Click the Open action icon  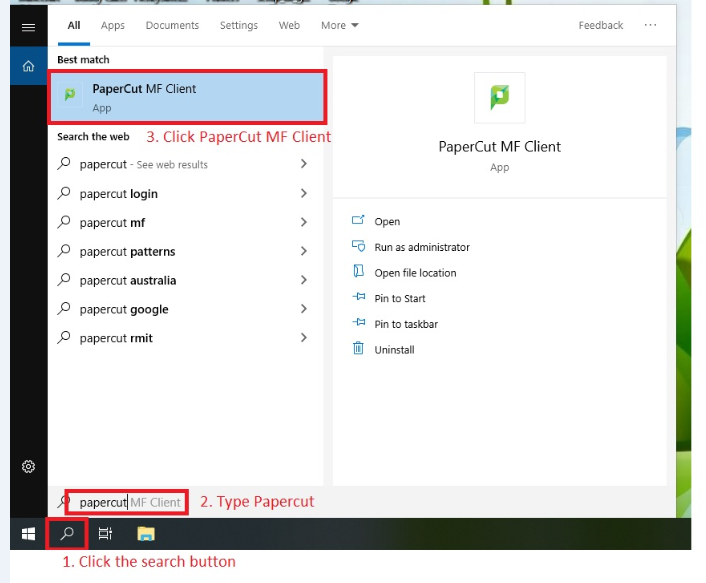[358, 220]
